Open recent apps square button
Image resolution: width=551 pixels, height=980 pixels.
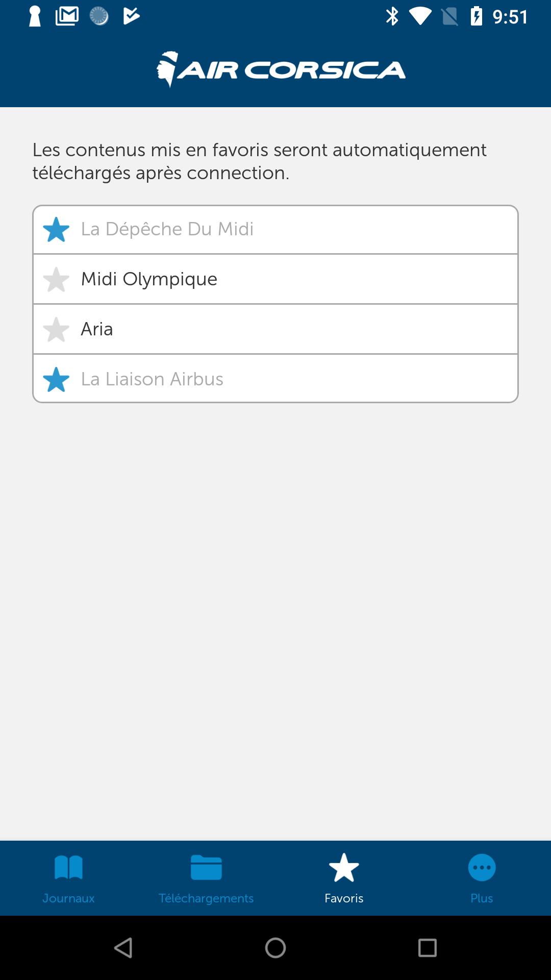click(428, 948)
